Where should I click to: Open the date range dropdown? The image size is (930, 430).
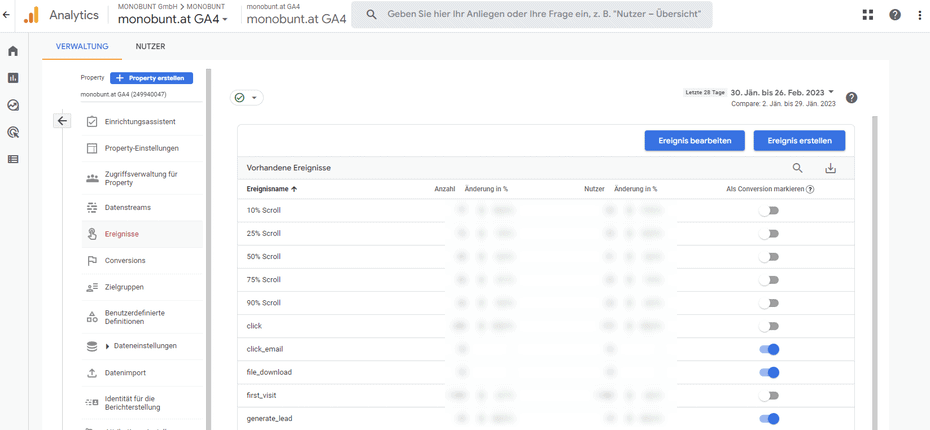(782, 93)
